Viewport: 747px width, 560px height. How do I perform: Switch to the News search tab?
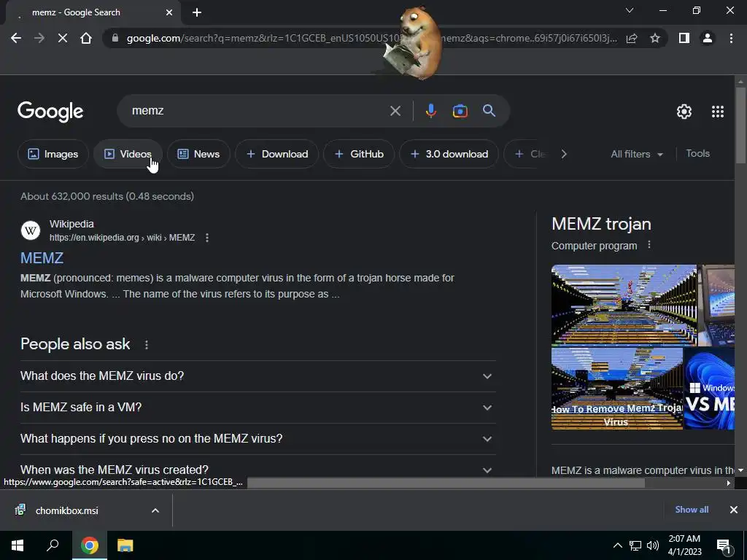click(x=198, y=154)
